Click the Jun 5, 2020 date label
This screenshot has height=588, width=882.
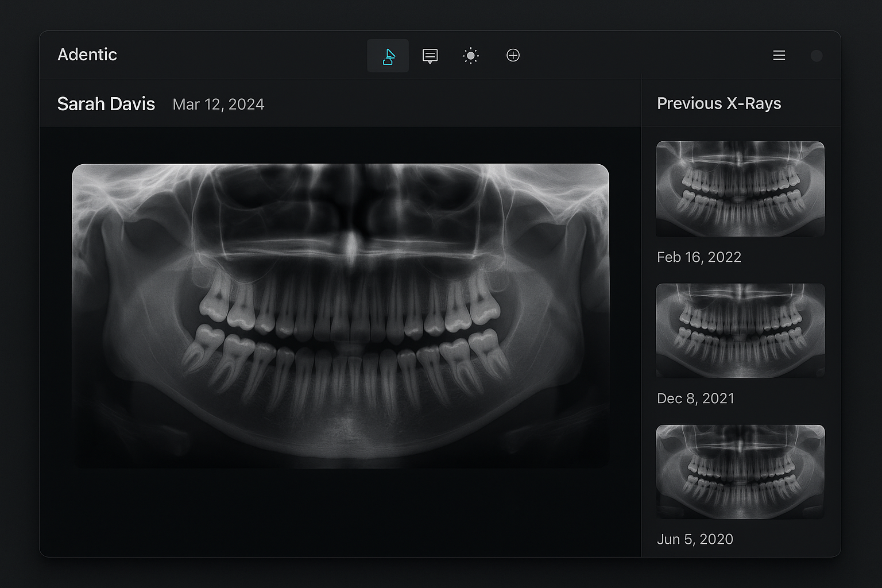tap(695, 539)
